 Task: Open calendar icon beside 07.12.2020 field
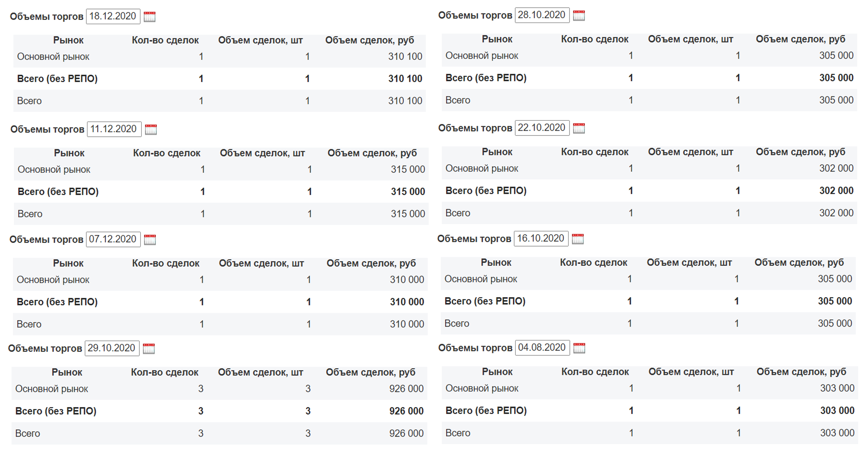coord(150,240)
